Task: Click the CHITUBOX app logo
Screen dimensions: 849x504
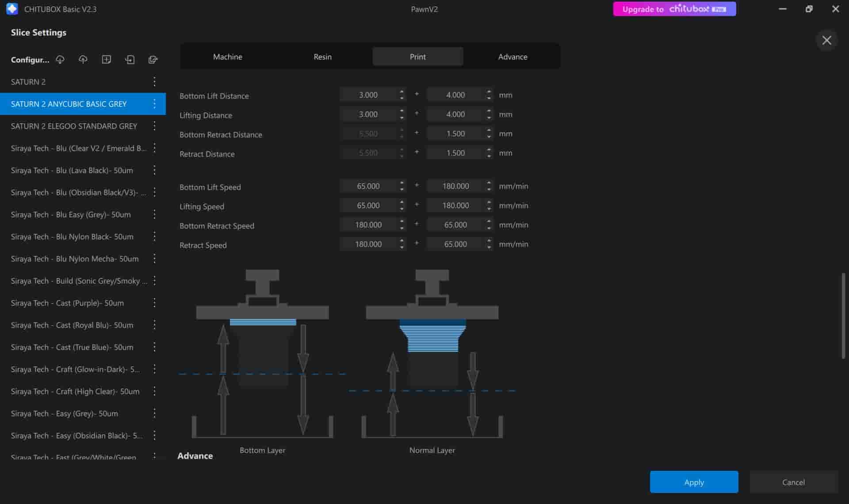Action: (x=12, y=9)
